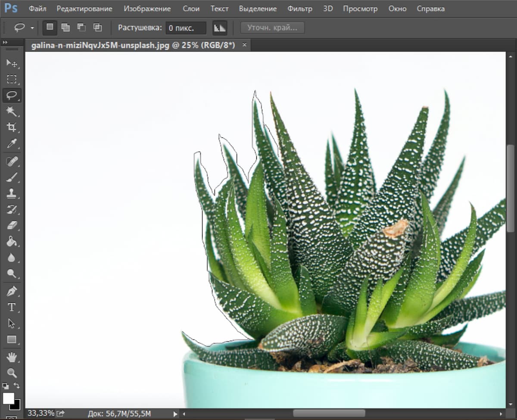Open the Фильтр menu

coord(299,9)
